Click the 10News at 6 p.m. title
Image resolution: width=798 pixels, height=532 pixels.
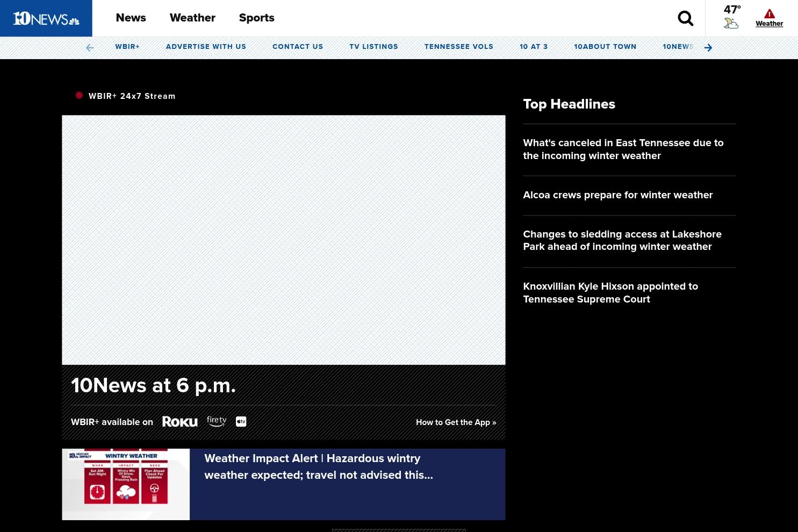(x=153, y=385)
